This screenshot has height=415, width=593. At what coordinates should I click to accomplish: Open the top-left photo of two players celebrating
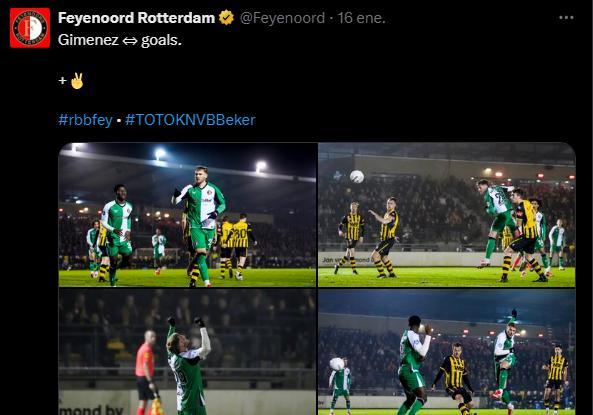(x=187, y=214)
